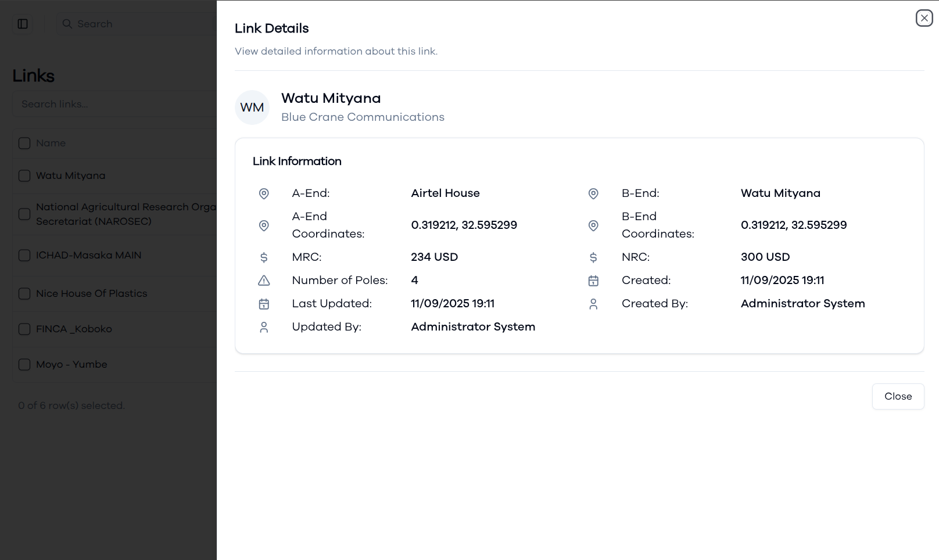Click the Created calendar icon
Viewport: 939px width, 560px height.
pos(593,281)
